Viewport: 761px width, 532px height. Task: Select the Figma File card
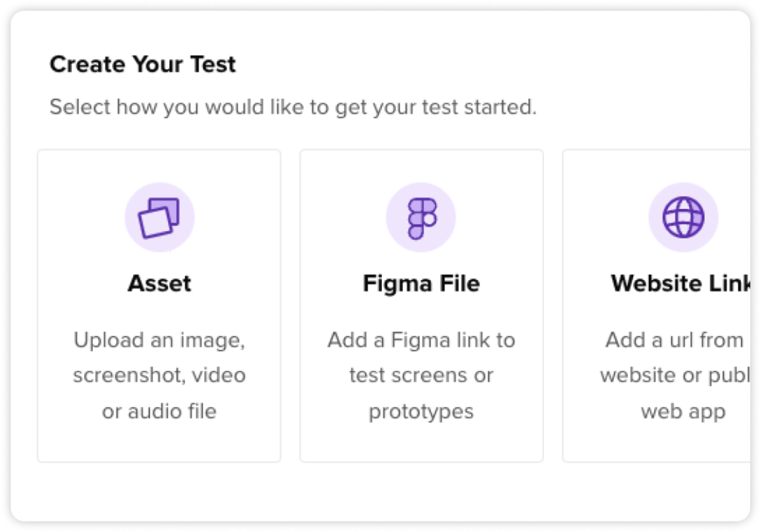coord(421,305)
